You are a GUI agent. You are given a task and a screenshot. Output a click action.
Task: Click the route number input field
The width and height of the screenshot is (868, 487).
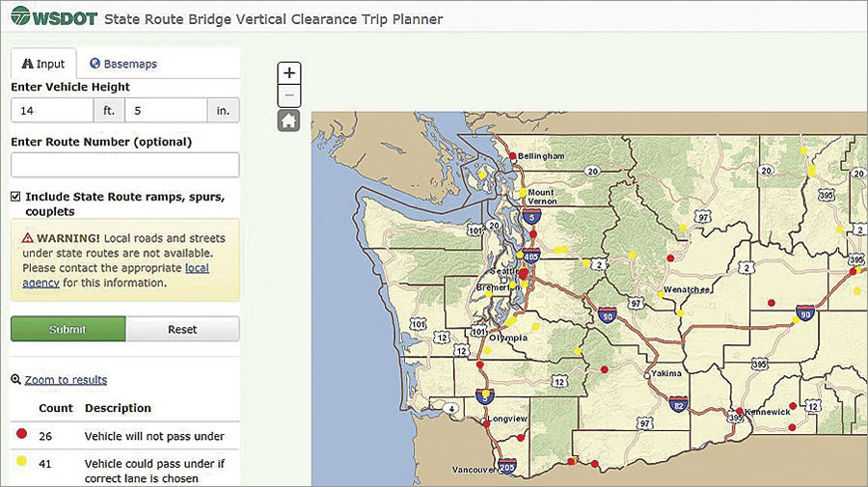124,165
